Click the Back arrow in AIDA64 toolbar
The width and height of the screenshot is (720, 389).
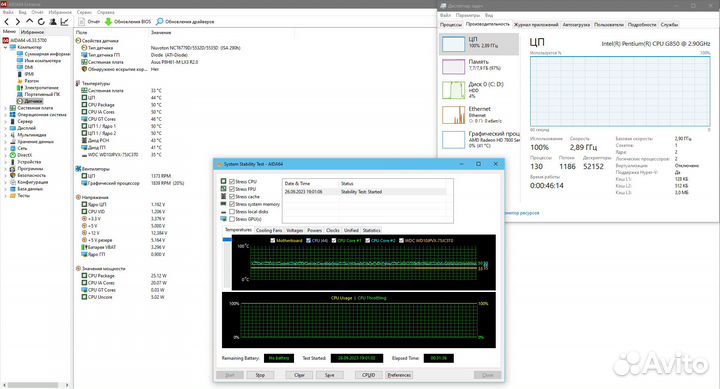(6, 22)
